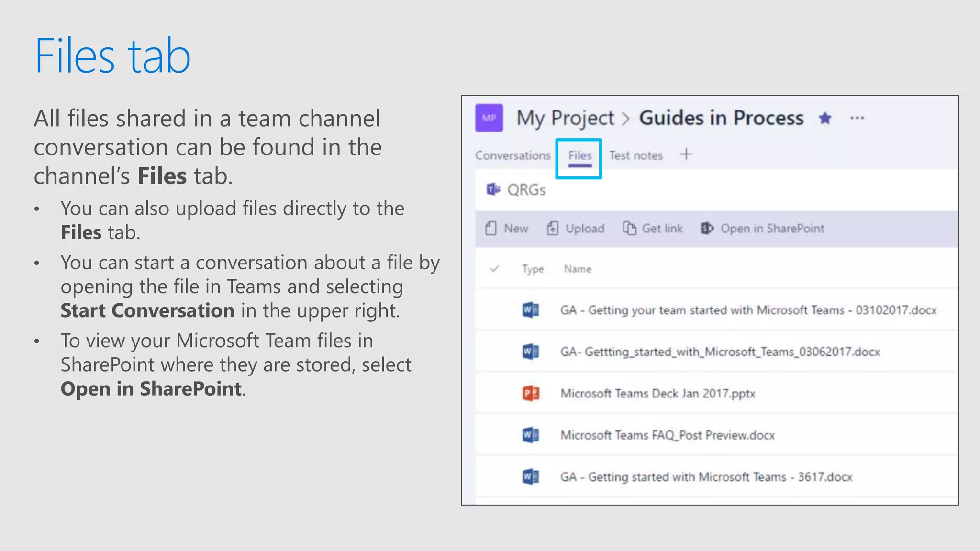Open GA- Gettting_started_with_Microsoft_Teams_03062017.docx

click(720, 352)
